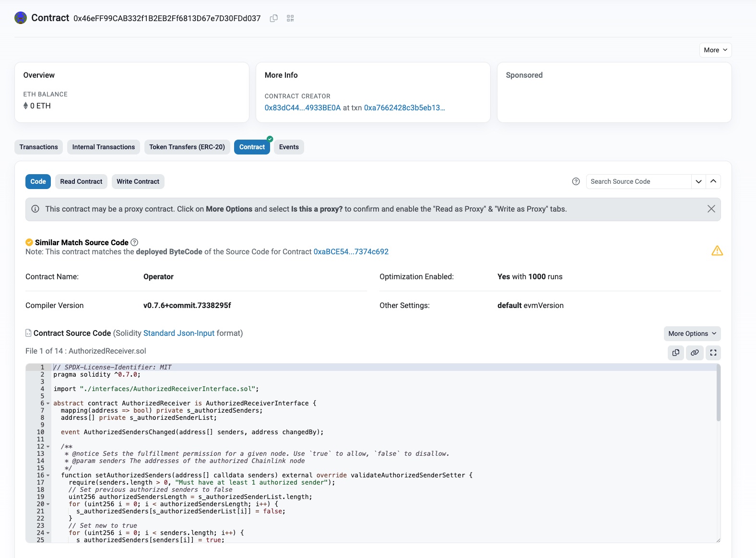Image resolution: width=756 pixels, height=558 pixels.
Task: Show QR code for contract address
Action: coord(290,18)
